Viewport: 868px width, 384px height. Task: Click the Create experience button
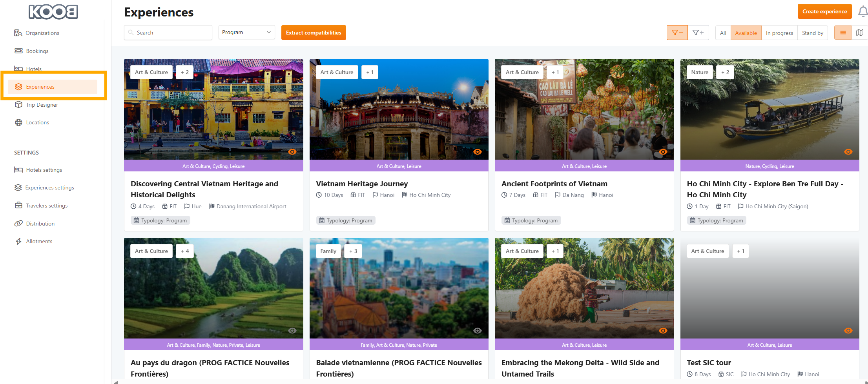coord(824,11)
